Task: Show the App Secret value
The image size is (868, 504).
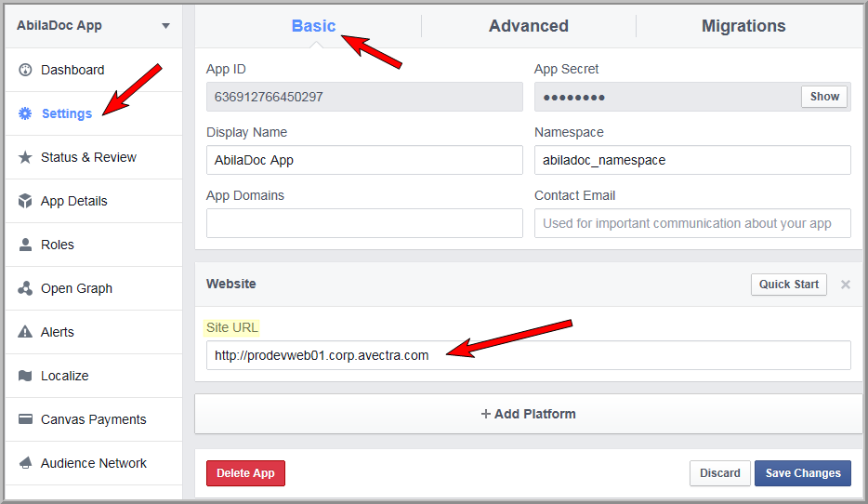Action: [x=824, y=97]
